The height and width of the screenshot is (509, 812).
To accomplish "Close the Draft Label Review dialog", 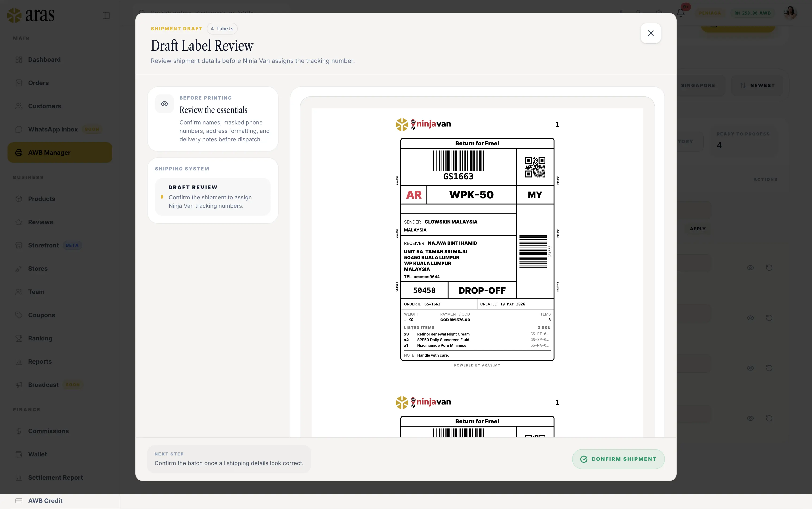I will click(x=650, y=33).
